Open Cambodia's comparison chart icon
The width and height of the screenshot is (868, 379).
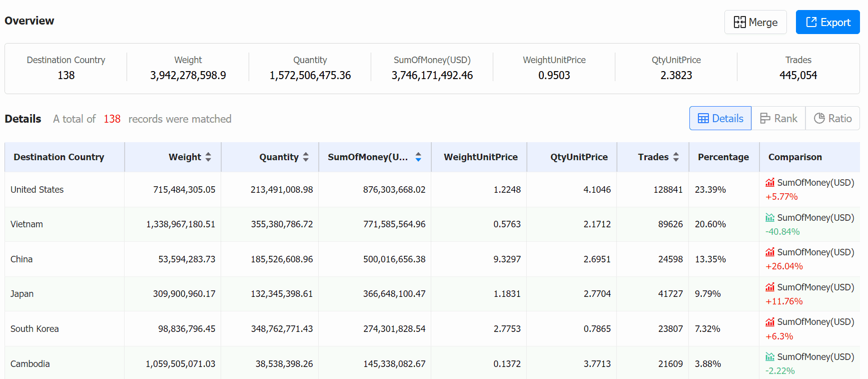[x=770, y=357]
